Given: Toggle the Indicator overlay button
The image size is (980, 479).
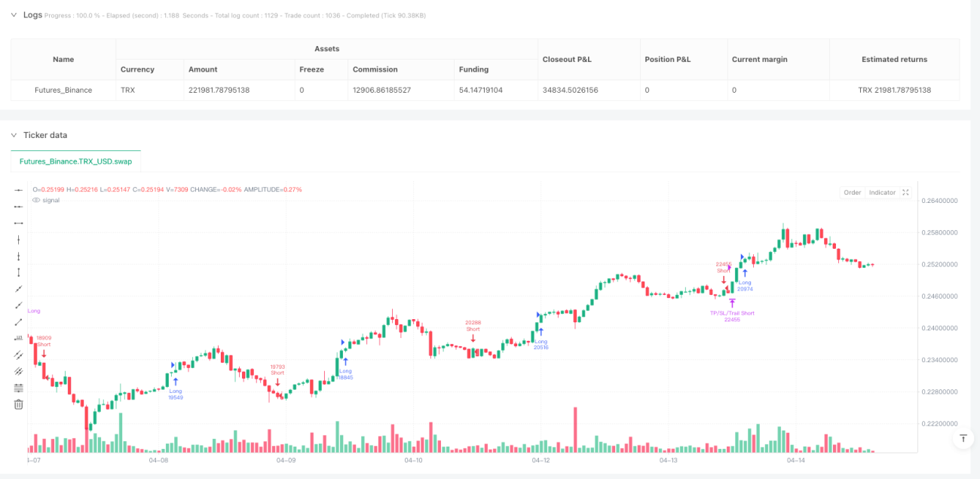Looking at the screenshot, I should click(x=882, y=192).
